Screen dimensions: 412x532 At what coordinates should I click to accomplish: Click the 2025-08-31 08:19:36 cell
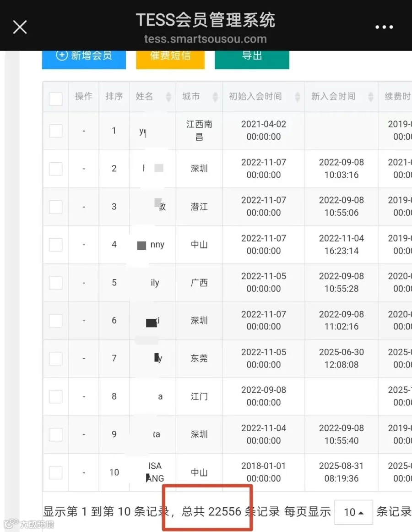(342, 472)
